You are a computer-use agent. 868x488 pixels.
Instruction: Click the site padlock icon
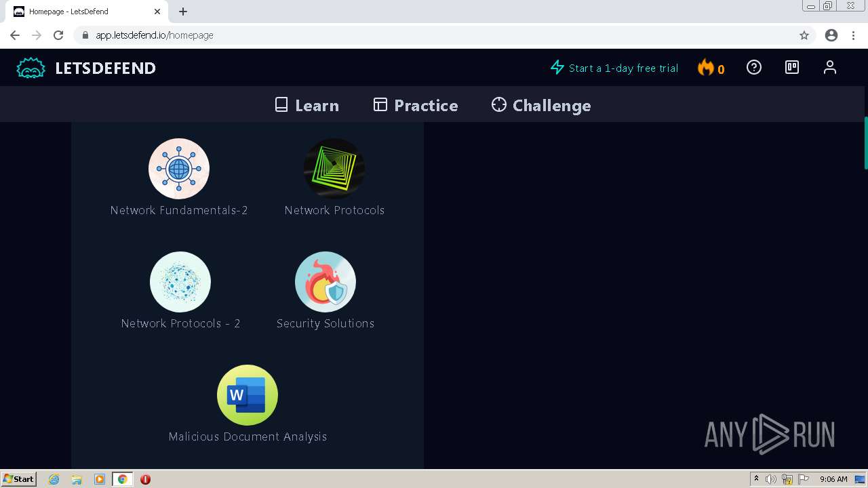pyautogui.click(x=85, y=35)
